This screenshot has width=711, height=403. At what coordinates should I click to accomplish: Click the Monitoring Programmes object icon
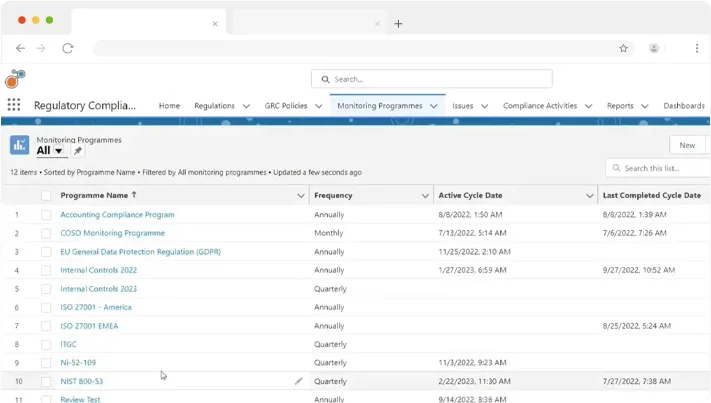(x=20, y=145)
